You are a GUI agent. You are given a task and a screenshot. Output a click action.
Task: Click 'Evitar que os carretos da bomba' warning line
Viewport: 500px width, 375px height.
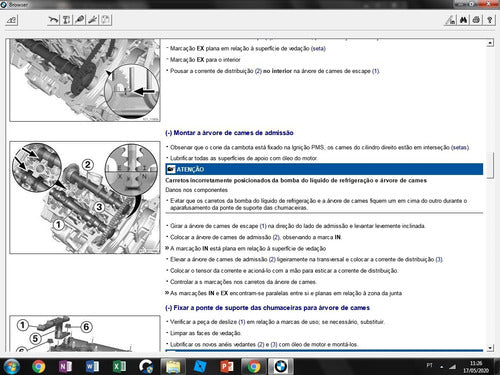tap(317, 204)
